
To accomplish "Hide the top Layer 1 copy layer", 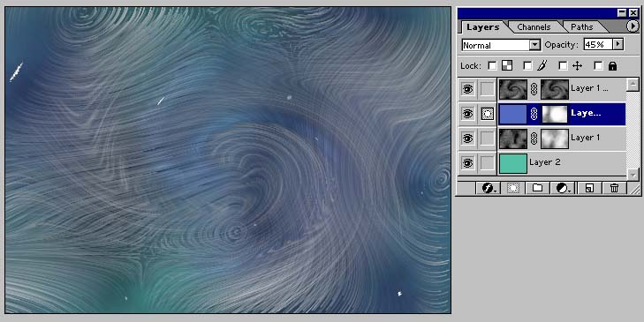I will click(x=467, y=89).
